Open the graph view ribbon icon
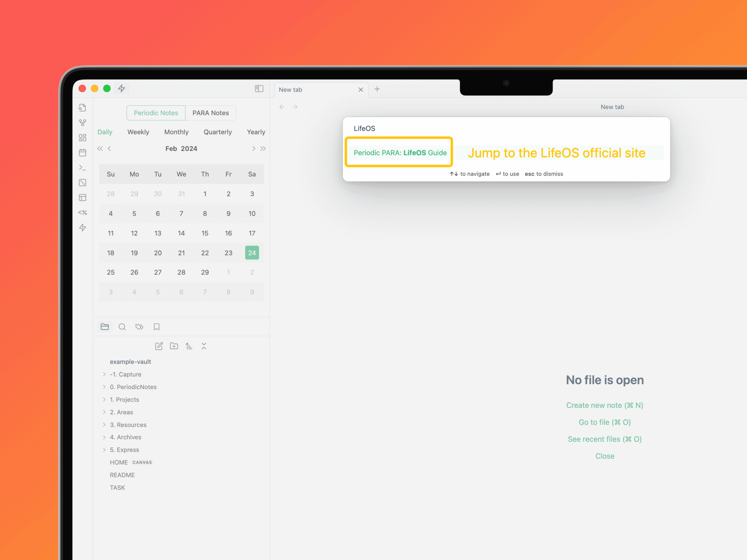The height and width of the screenshot is (560, 747). tap(82, 122)
